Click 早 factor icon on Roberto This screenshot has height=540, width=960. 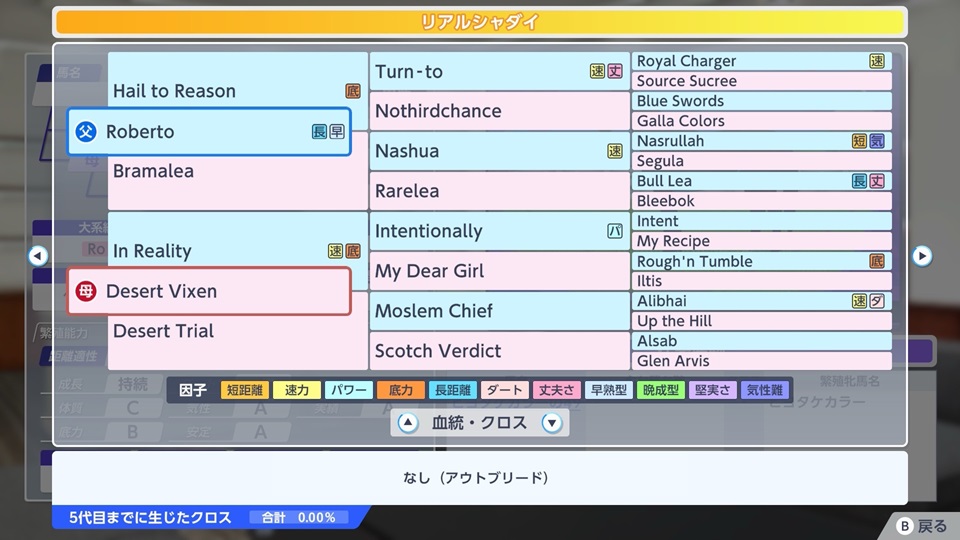(x=337, y=132)
